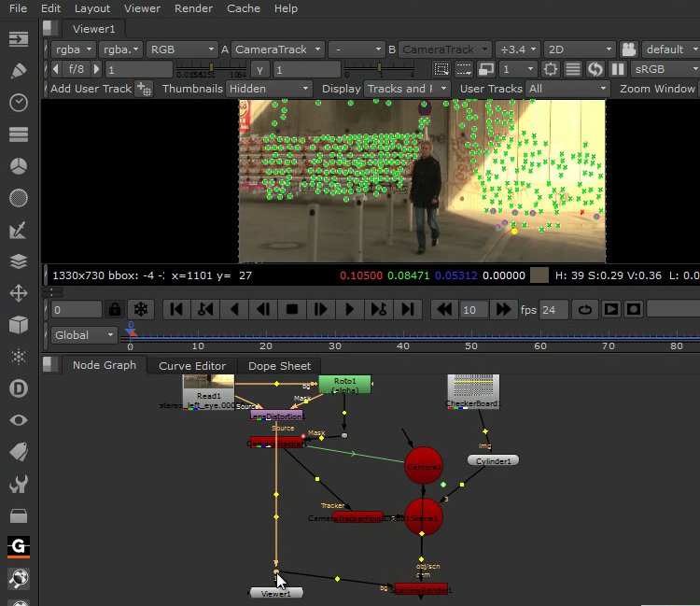Open the Keyer nodes icon

[x=19, y=230]
